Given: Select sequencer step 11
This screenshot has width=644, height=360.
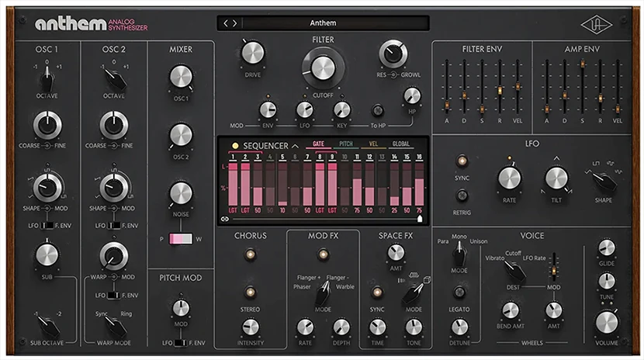Looking at the screenshot, I should pyautogui.click(x=358, y=157).
